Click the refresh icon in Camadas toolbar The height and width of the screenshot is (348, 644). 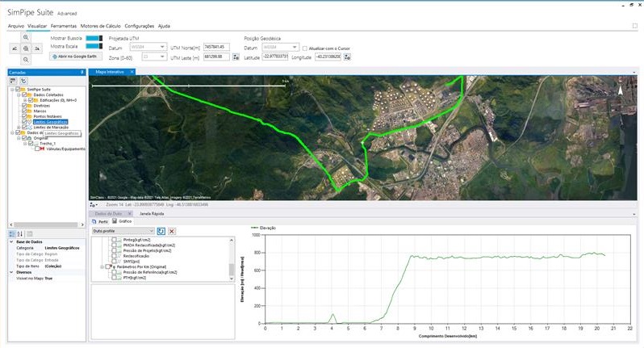23,81
